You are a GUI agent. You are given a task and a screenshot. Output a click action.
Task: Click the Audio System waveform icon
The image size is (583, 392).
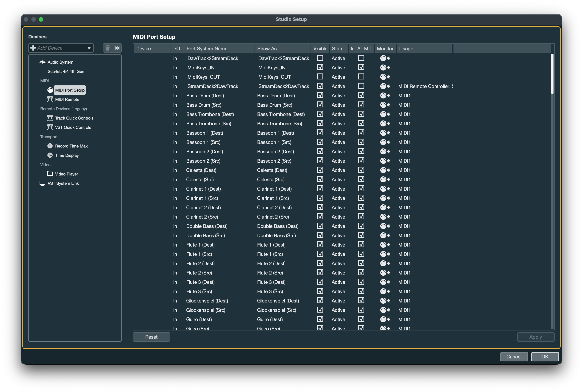[42, 62]
